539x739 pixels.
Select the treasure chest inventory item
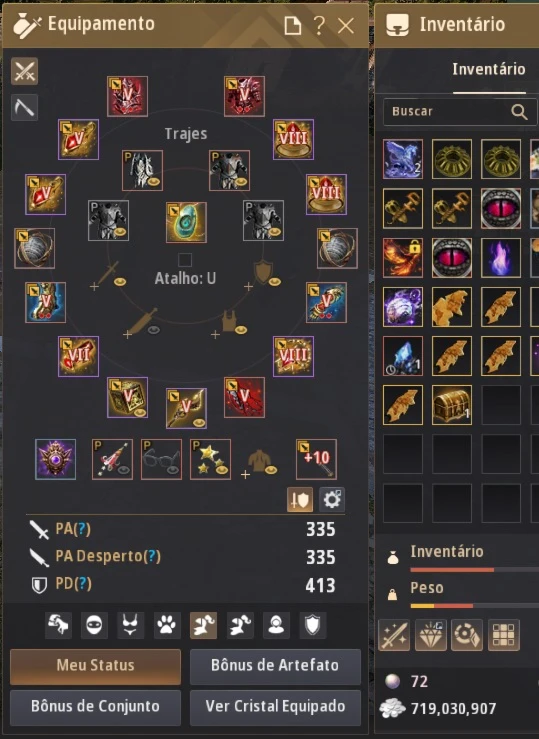click(x=451, y=405)
